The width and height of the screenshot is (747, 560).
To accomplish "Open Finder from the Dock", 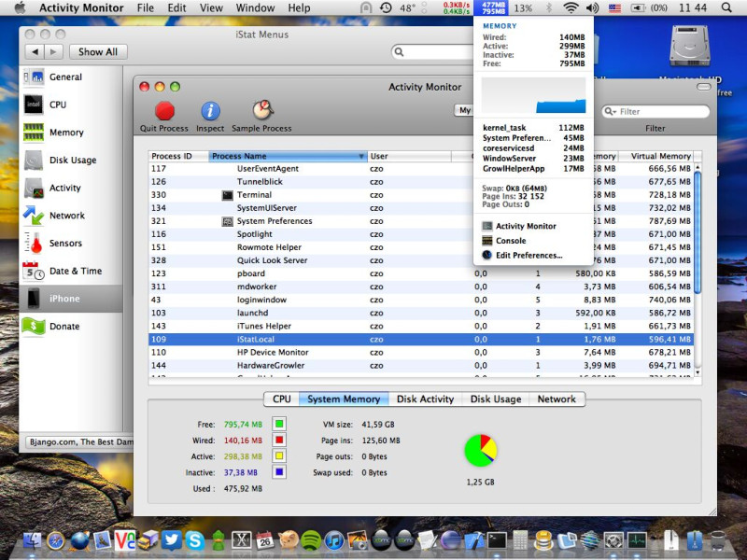I will pos(33,540).
